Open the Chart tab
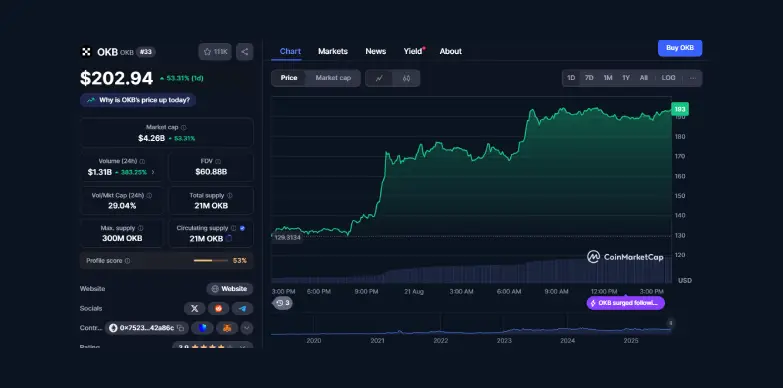This screenshot has width=783, height=388. pyautogui.click(x=290, y=51)
